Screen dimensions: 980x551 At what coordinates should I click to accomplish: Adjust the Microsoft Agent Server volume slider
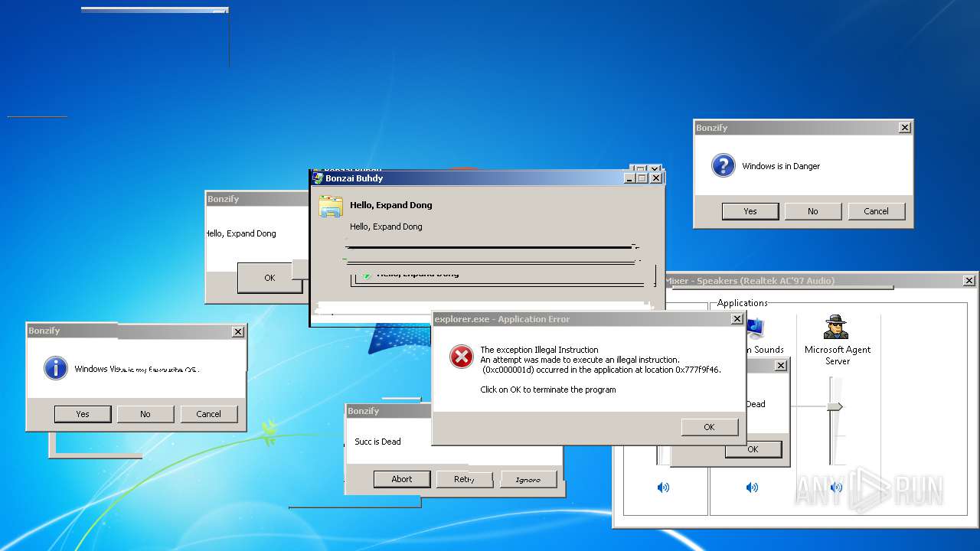(x=835, y=406)
